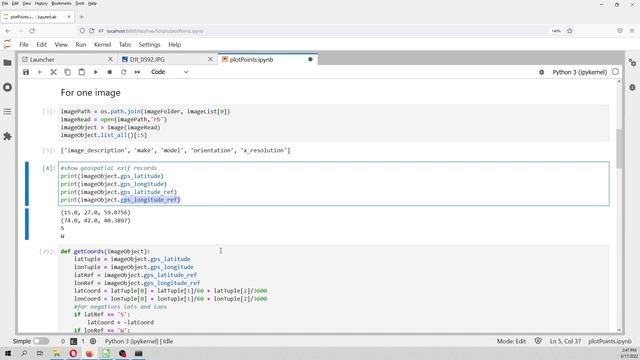The height and width of the screenshot is (360, 640).
Task: Open the Settings menu
Action: tap(149, 44)
